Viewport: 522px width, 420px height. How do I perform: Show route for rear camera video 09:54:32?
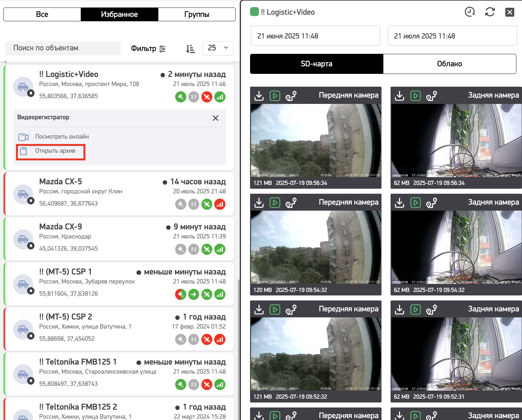(432, 203)
